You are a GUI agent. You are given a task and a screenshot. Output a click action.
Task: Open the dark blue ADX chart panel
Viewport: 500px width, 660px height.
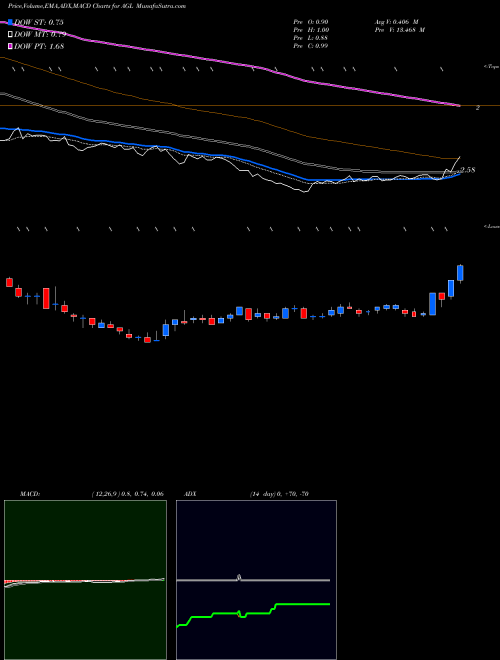tap(256, 580)
